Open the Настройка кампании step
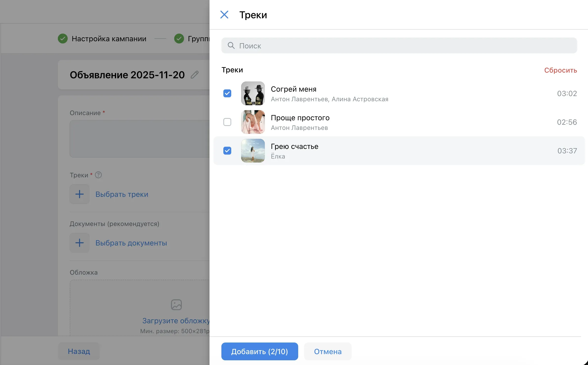The width and height of the screenshot is (588, 365). click(109, 39)
